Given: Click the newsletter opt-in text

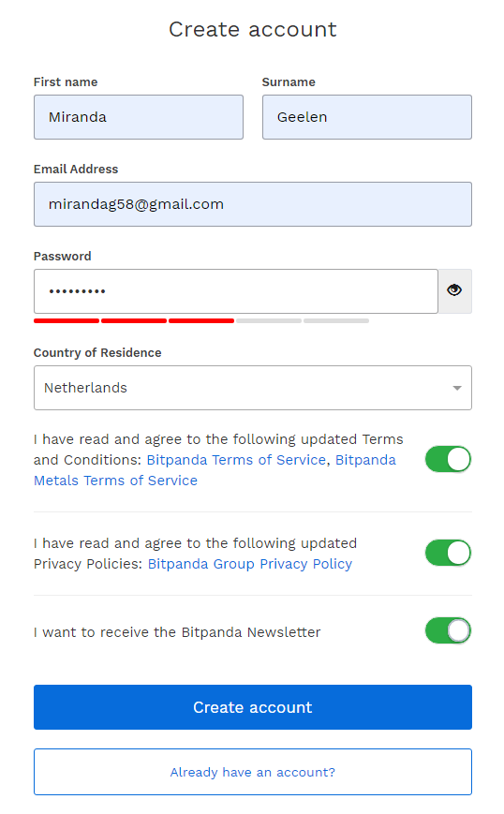Looking at the screenshot, I should 177,632.
